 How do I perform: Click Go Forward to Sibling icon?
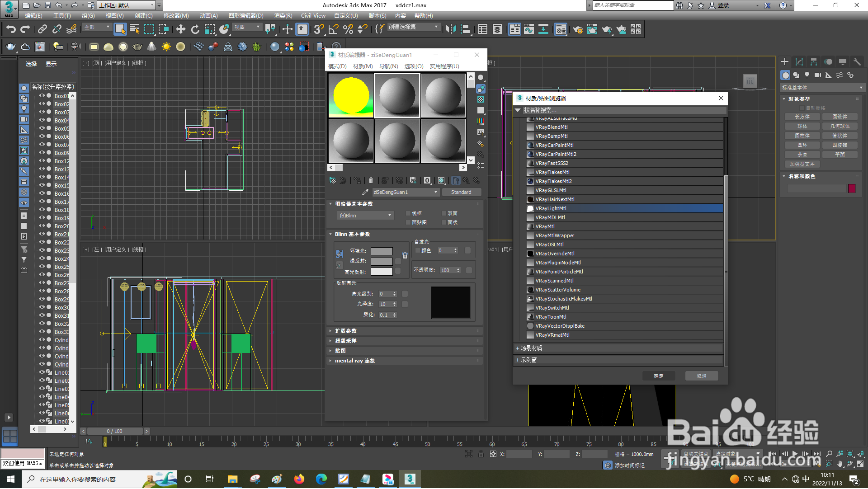[x=476, y=181]
